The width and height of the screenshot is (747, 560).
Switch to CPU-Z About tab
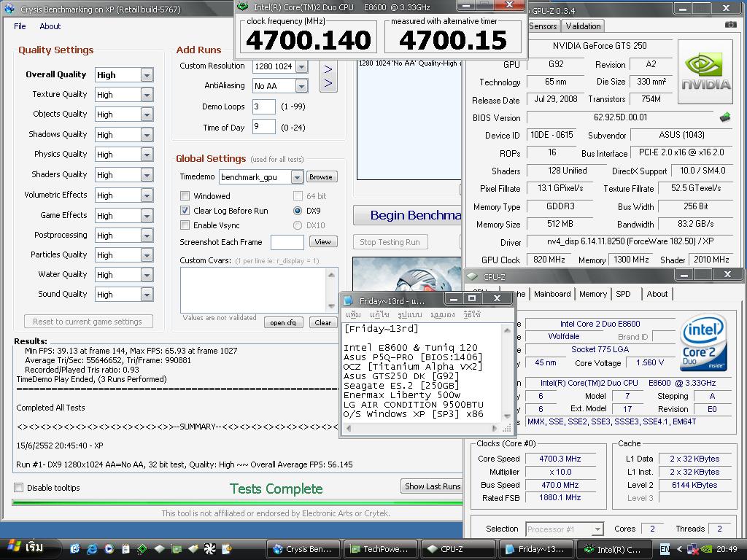[657, 294]
